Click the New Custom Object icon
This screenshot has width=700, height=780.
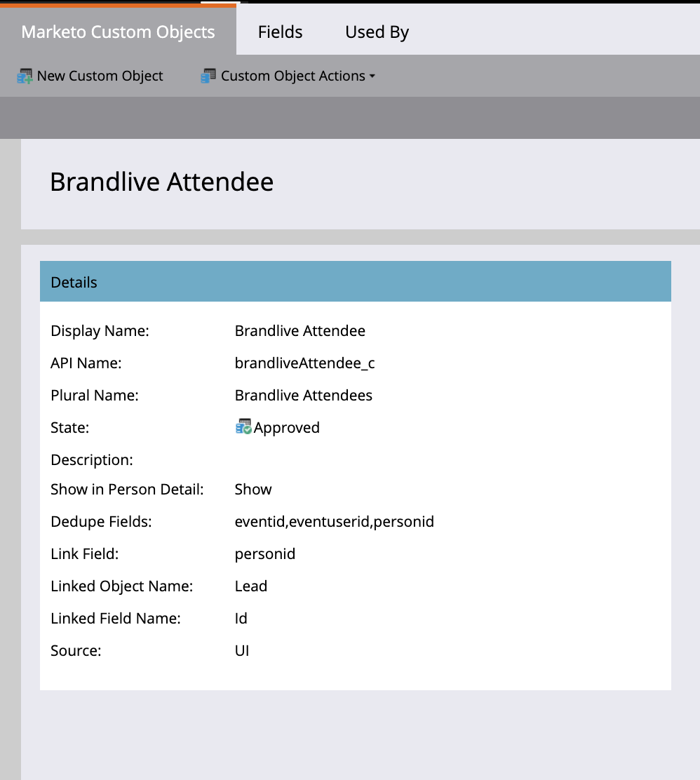pos(25,76)
